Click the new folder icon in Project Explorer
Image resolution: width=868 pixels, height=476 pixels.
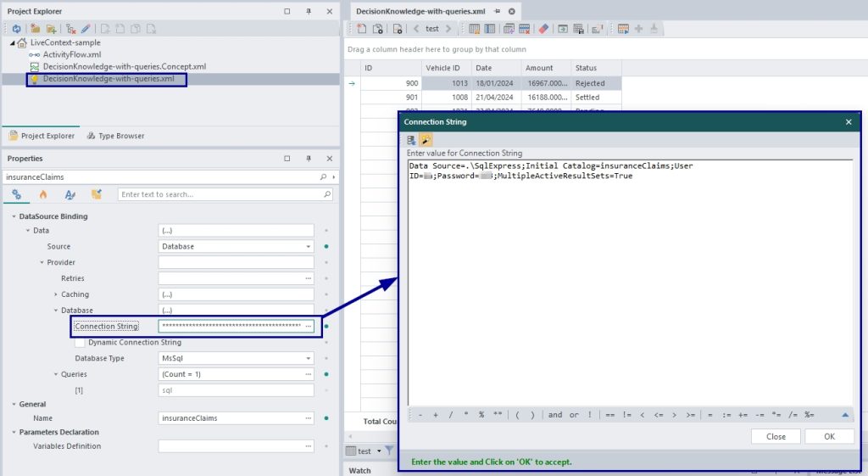[35, 29]
